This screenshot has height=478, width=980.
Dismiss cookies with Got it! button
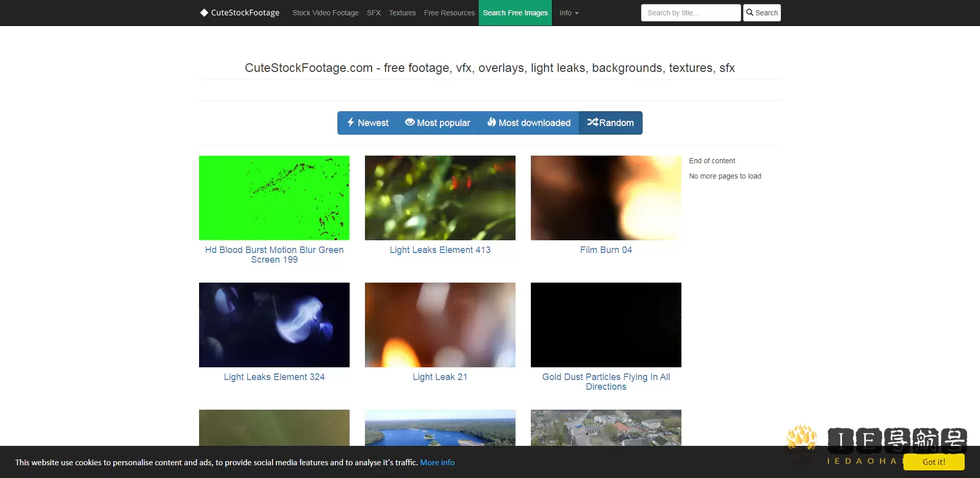[934, 462]
